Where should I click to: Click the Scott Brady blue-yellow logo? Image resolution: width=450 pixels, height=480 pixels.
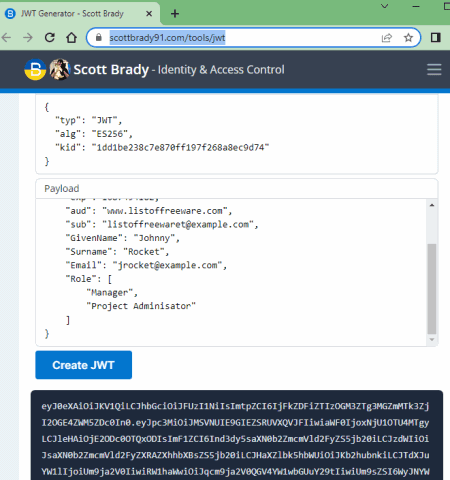tap(35, 70)
